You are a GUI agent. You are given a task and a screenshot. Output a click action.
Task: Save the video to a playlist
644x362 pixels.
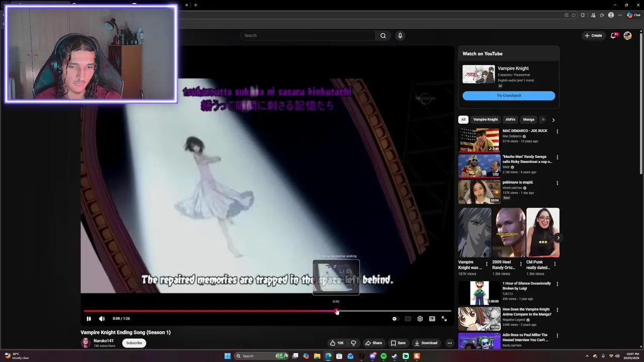398,343
